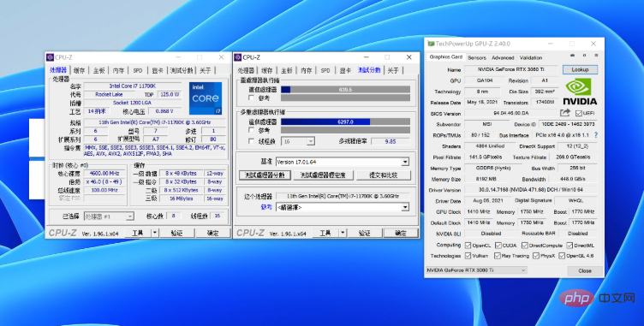This screenshot has width=644, height=326.
Task: Click the Memory Size 8192 MB value
Action: tap(486, 179)
